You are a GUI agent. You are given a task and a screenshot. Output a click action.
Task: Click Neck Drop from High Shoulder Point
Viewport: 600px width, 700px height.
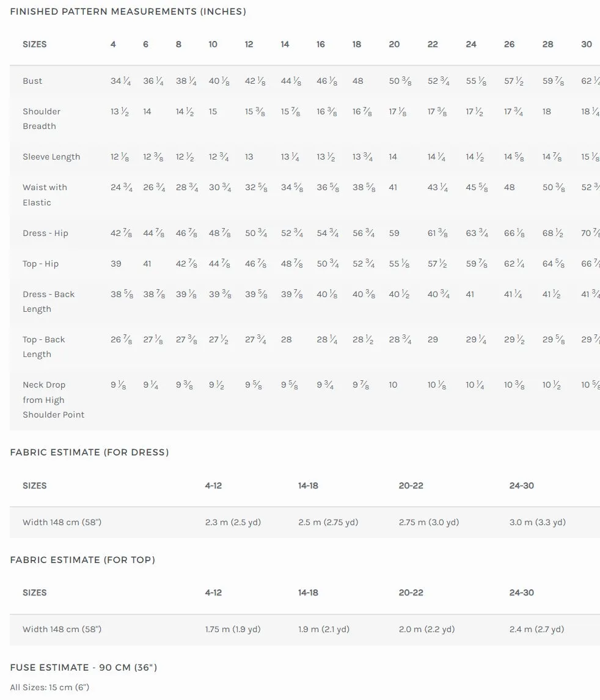(x=54, y=400)
